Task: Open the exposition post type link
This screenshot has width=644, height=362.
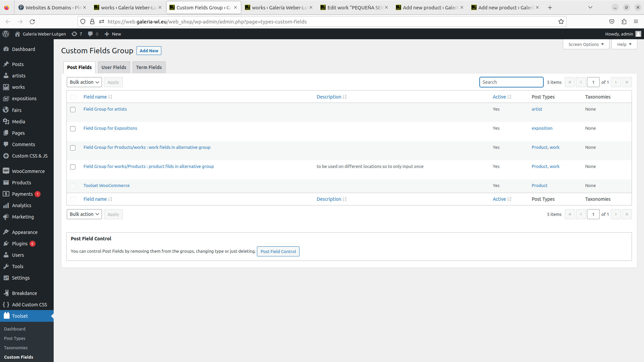Action: click(x=542, y=128)
